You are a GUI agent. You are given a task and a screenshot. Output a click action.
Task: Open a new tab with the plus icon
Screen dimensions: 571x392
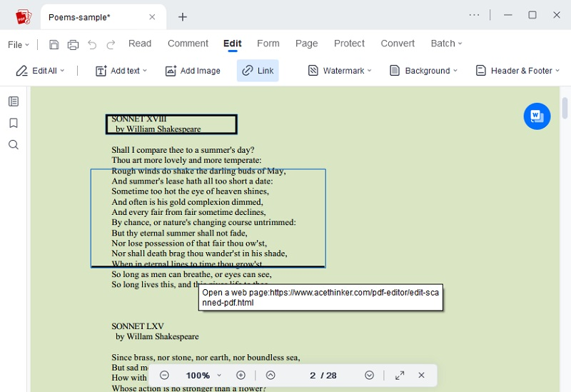click(x=183, y=16)
